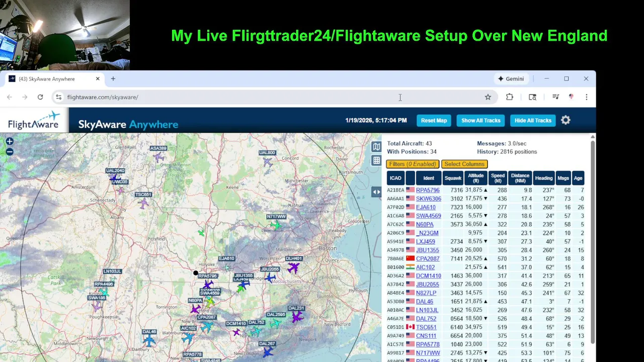The width and height of the screenshot is (644, 362).
Task: View site information icon in address bar
Action: pyautogui.click(x=58, y=97)
